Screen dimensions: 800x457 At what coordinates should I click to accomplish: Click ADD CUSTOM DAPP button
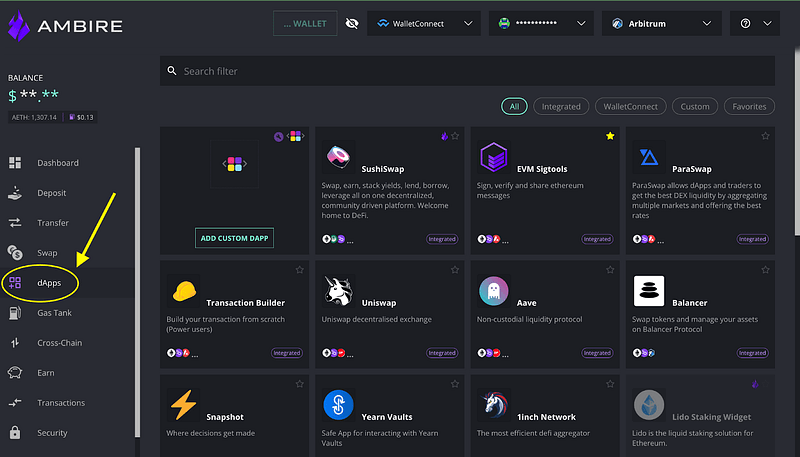pyautogui.click(x=235, y=238)
